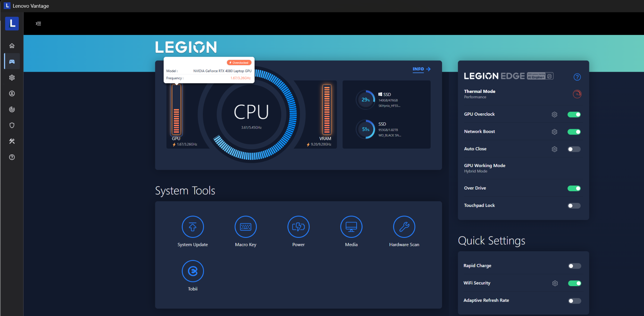Open the Help question mark sidebar icon
The height and width of the screenshot is (316, 644).
12,157
